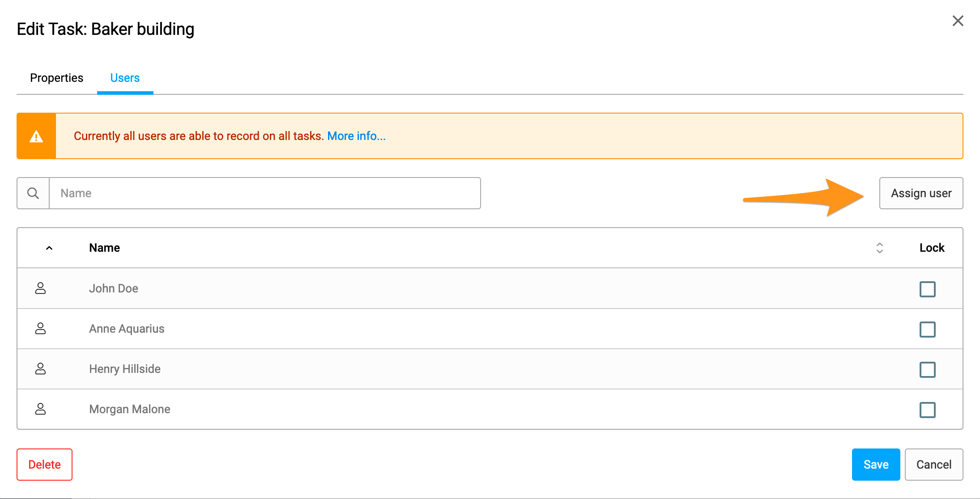
Task: Select the Users tab
Action: point(125,78)
